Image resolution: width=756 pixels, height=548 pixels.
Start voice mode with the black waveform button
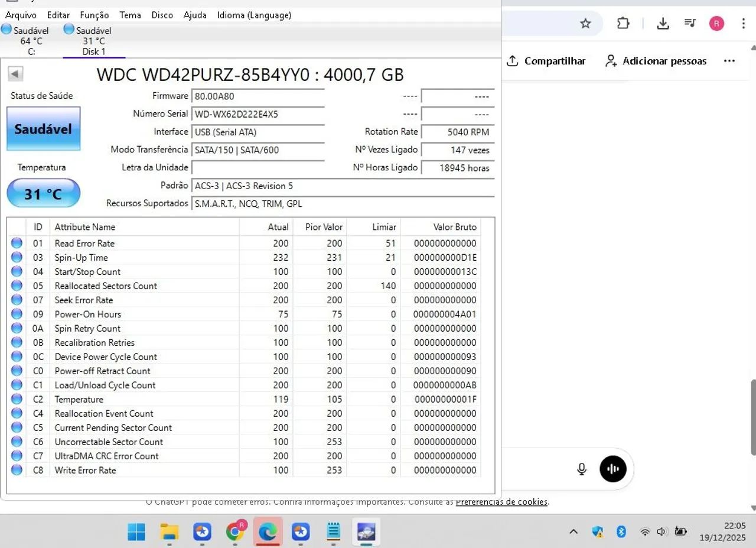[613, 469]
